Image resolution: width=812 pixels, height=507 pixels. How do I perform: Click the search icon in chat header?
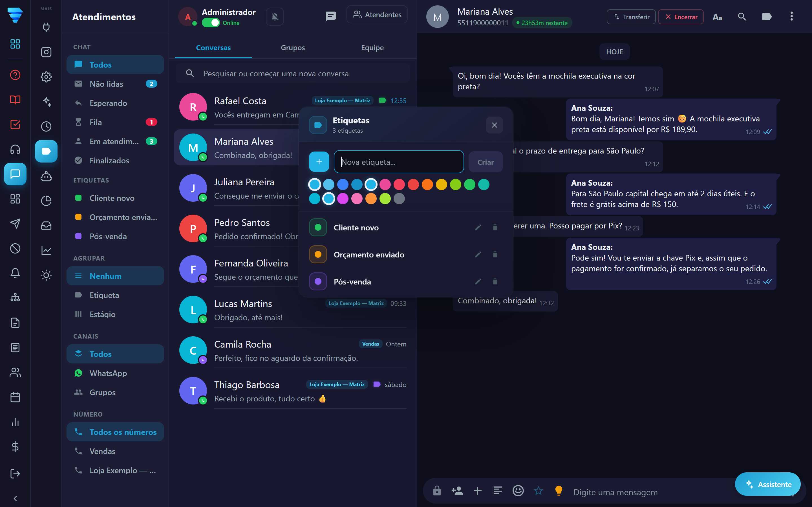pyautogui.click(x=742, y=16)
